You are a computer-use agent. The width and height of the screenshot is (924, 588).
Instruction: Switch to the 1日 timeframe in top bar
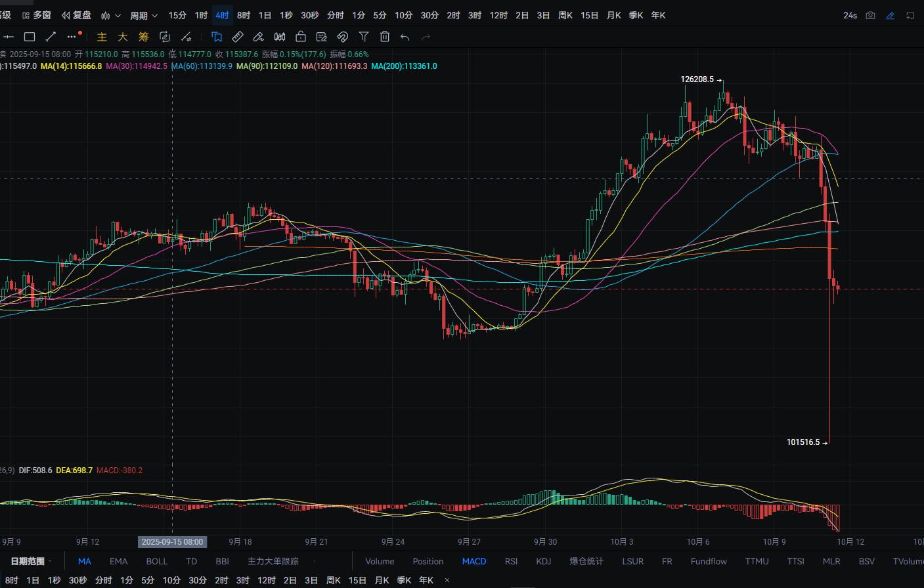point(265,15)
